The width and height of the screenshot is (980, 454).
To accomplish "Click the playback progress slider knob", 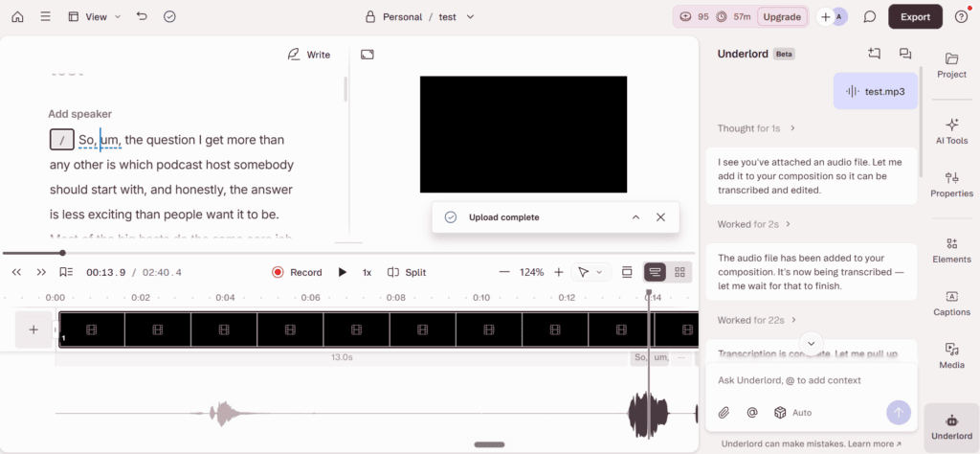I will (x=62, y=253).
